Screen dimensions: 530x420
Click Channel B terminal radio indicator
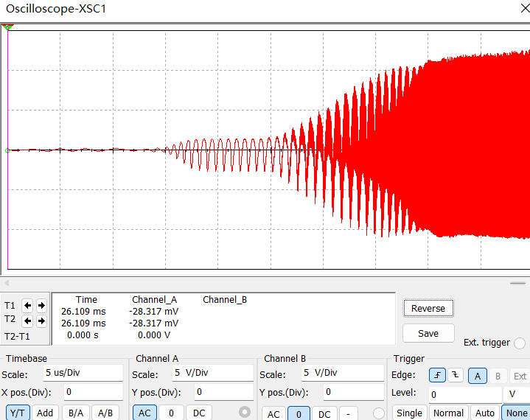tap(379, 413)
